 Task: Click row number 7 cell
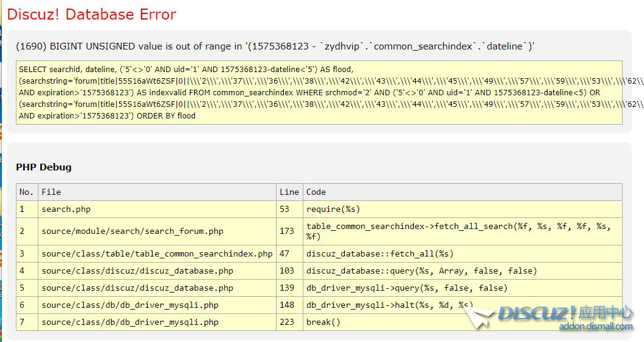tap(27, 322)
